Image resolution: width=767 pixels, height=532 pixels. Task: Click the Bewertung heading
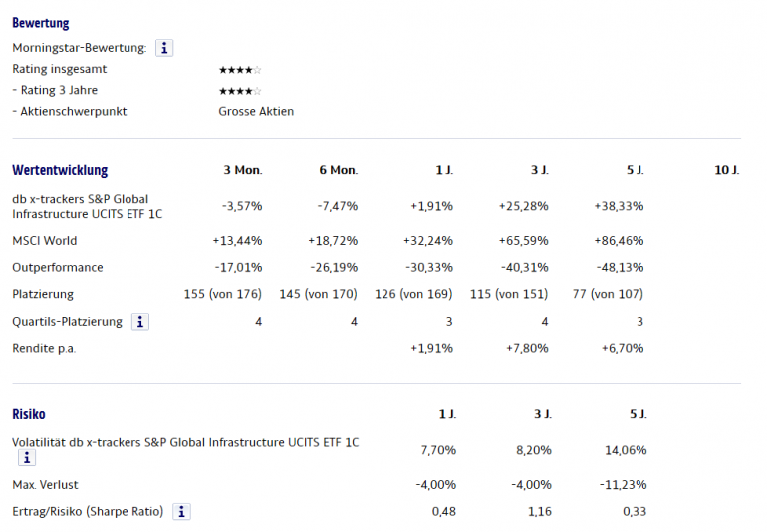(x=41, y=23)
